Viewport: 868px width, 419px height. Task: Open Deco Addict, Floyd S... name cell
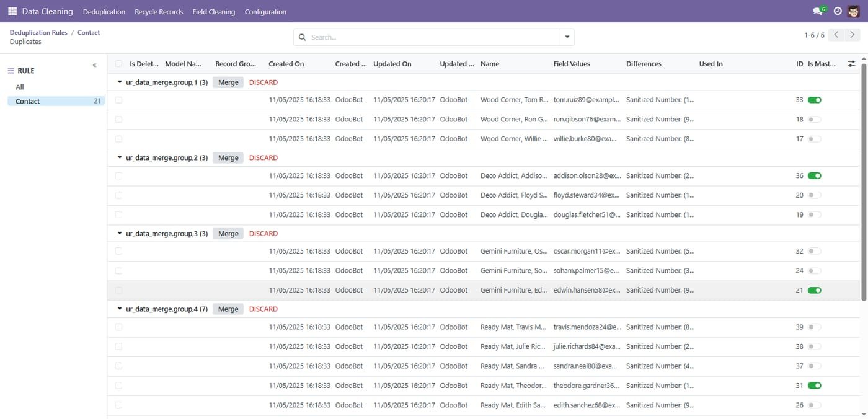click(x=514, y=195)
